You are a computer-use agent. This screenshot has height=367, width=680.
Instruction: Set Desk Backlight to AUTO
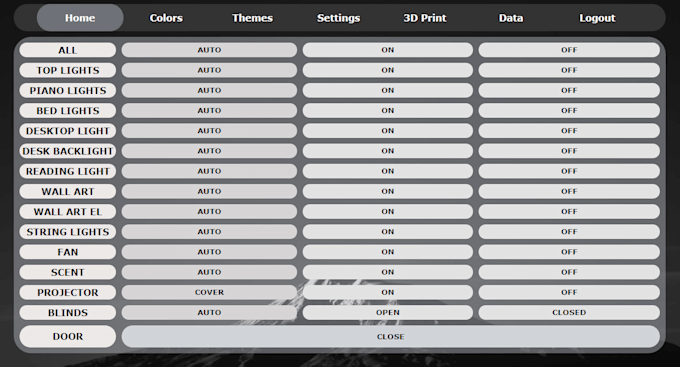pos(209,151)
